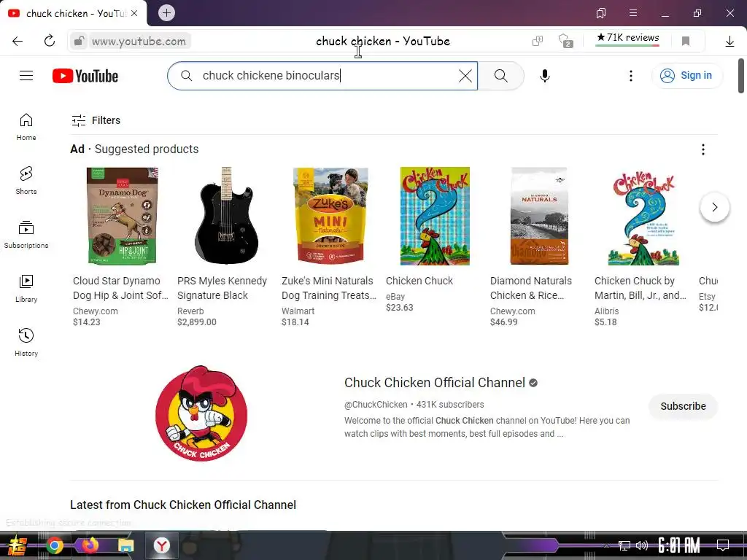Click @ChuckChicken handle text

pyautogui.click(x=376, y=404)
